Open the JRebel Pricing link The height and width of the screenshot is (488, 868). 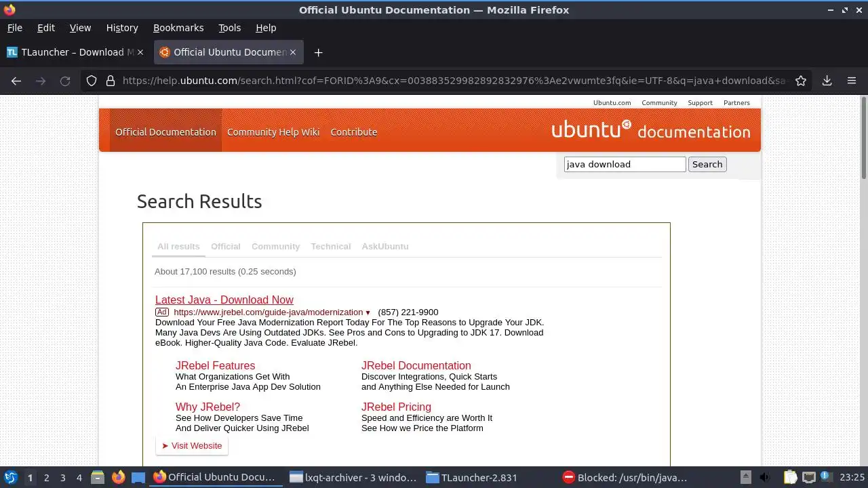[396, 407]
